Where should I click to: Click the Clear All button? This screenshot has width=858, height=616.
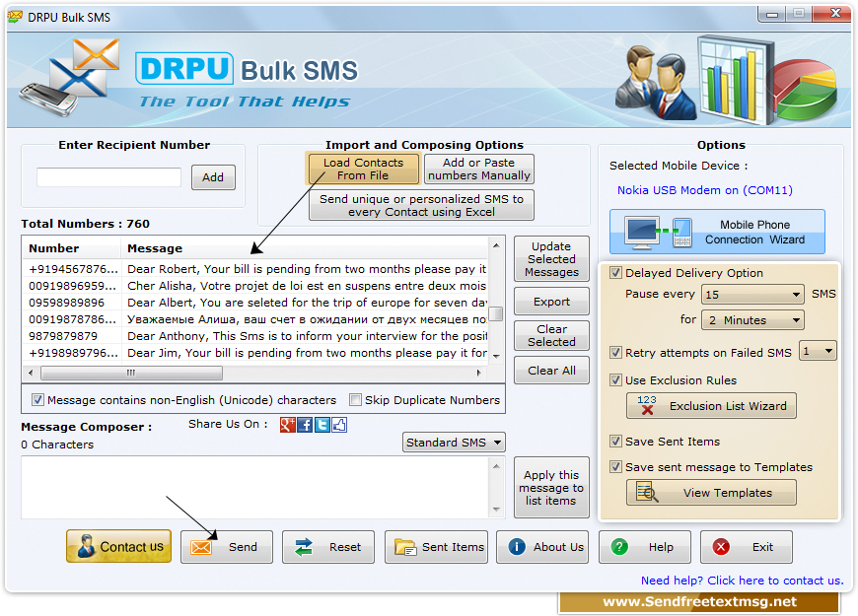tap(551, 371)
